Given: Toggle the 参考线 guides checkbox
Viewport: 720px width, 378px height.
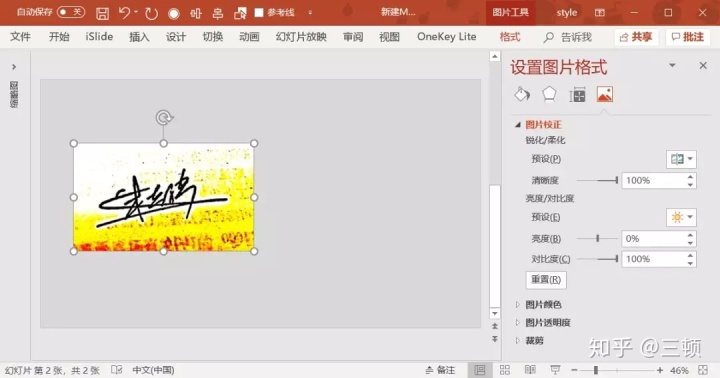Looking at the screenshot, I should (x=259, y=12).
